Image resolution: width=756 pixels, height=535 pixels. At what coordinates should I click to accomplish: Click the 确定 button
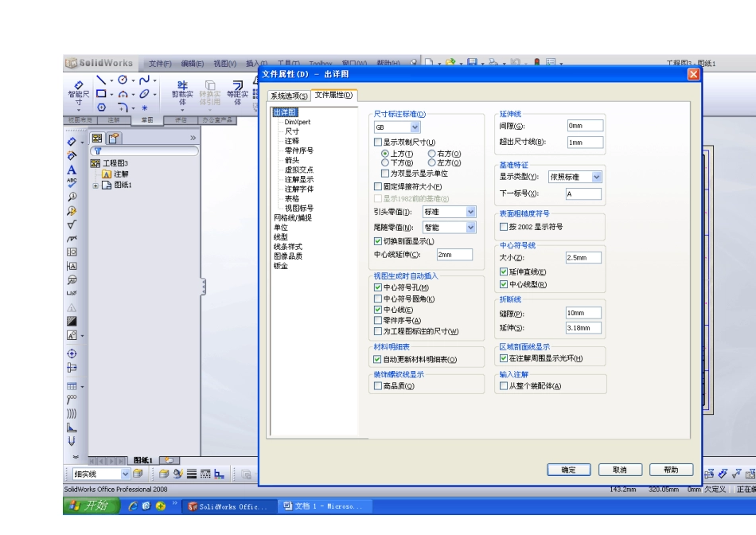tap(569, 470)
